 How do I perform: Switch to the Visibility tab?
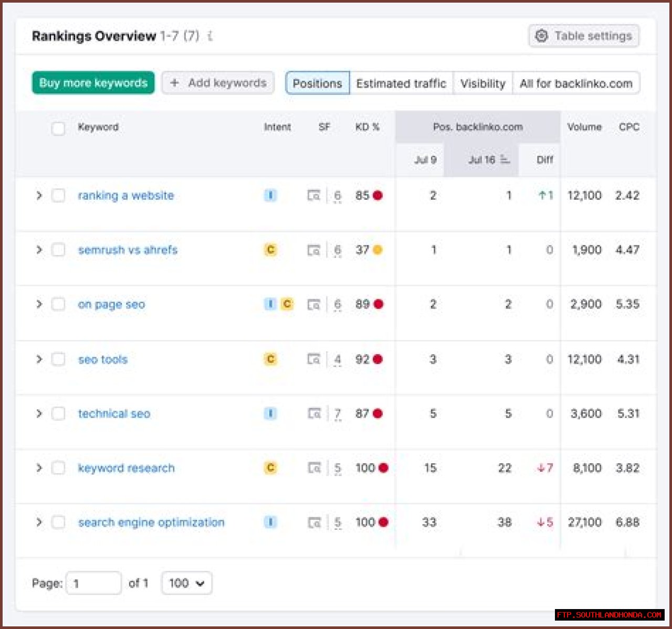482,83
